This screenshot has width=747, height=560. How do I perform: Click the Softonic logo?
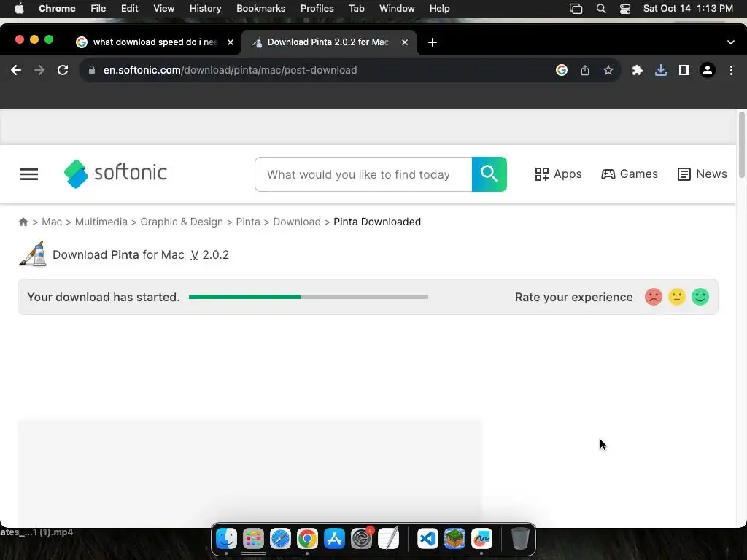tap(115, 174)
